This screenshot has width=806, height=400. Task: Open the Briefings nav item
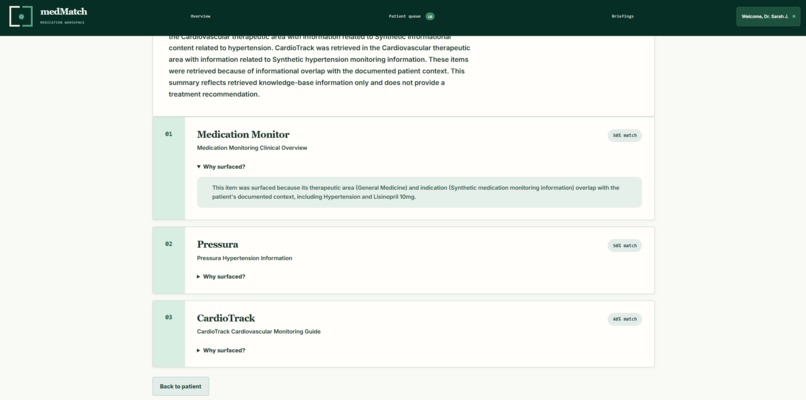pos(622,16)
